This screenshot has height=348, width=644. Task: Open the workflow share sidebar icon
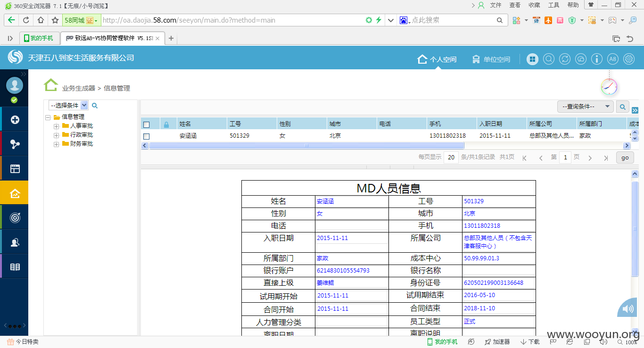[x=15, y=144]
